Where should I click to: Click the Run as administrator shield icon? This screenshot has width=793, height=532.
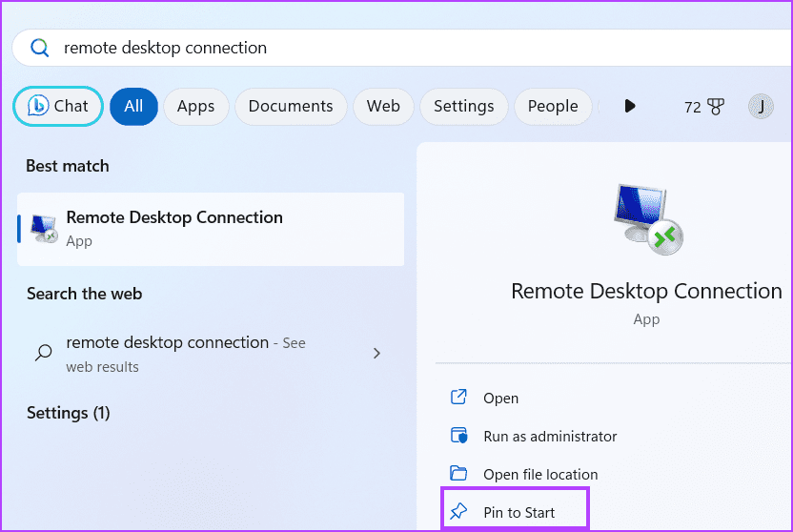458,436
